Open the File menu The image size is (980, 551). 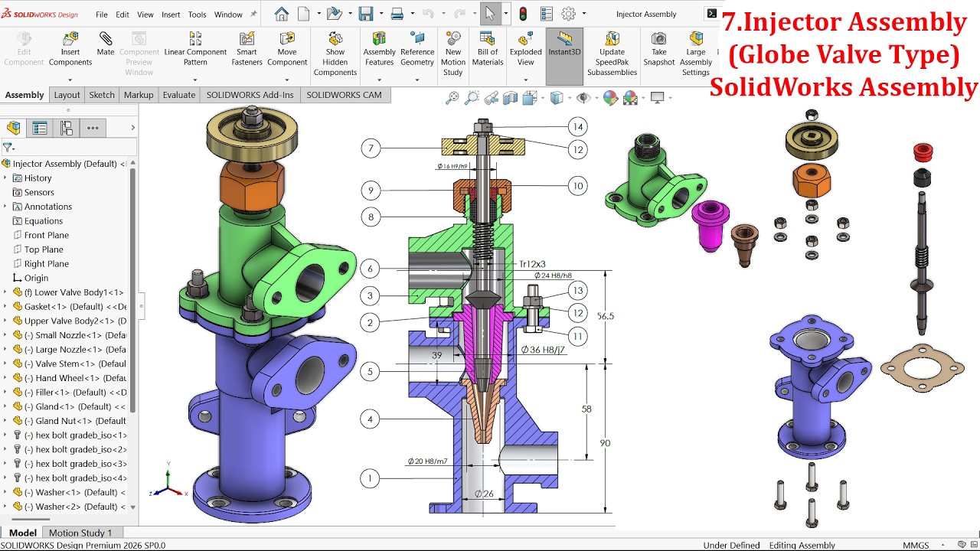pyautogui.click(x=102, y=15)
